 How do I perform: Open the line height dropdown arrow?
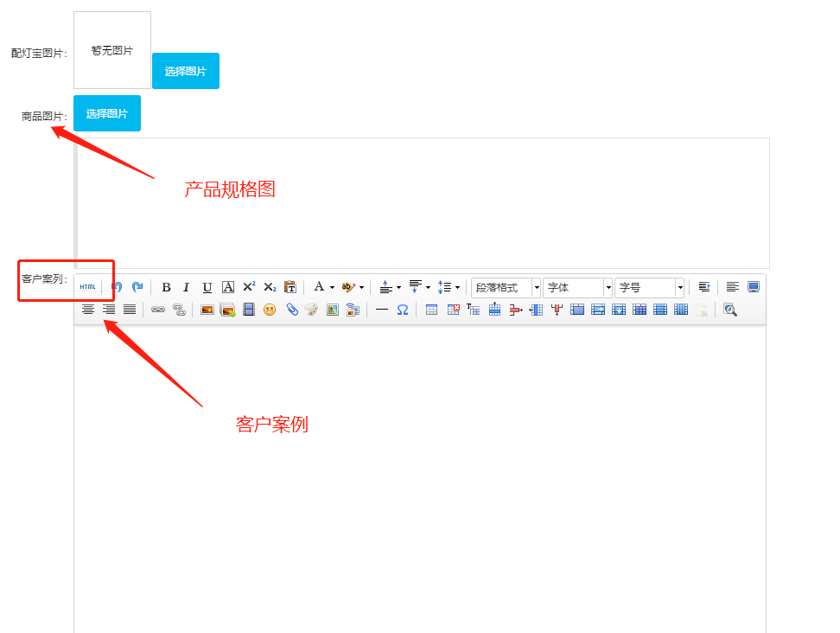tap(457, 287)
